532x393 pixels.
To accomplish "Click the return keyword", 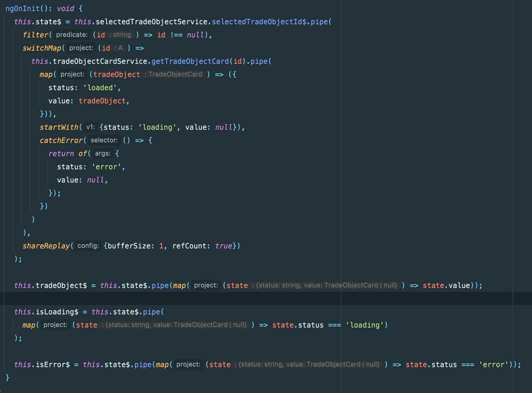I will coord(61,154).
